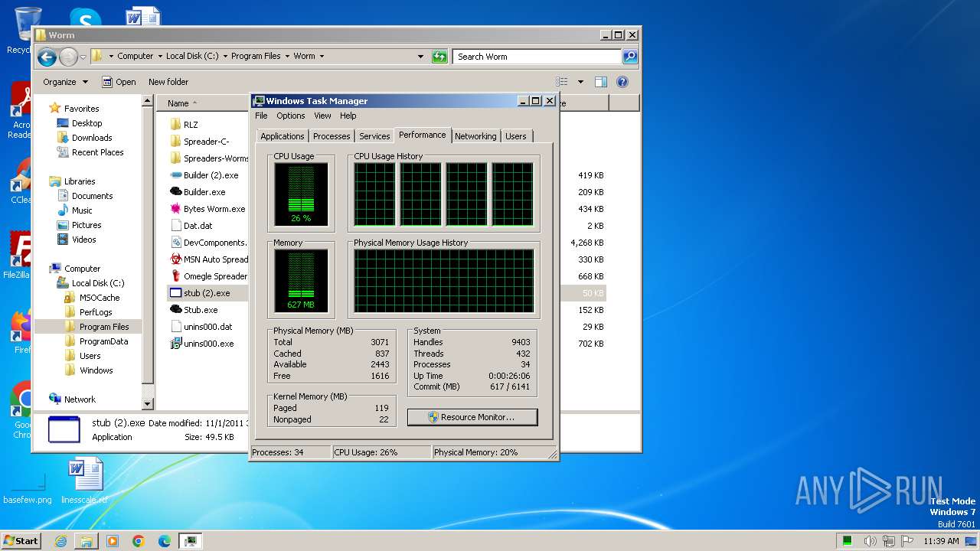Create a New folder from the toolbar
Image resolution: width=980 pixels, height=551 pixels.
click(x=168, y=82)
